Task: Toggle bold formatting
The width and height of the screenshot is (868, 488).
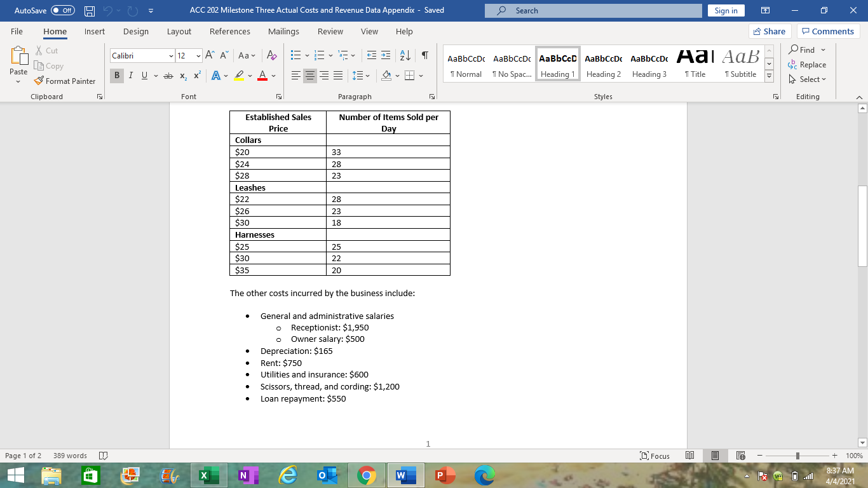Action: coord(116,75)
